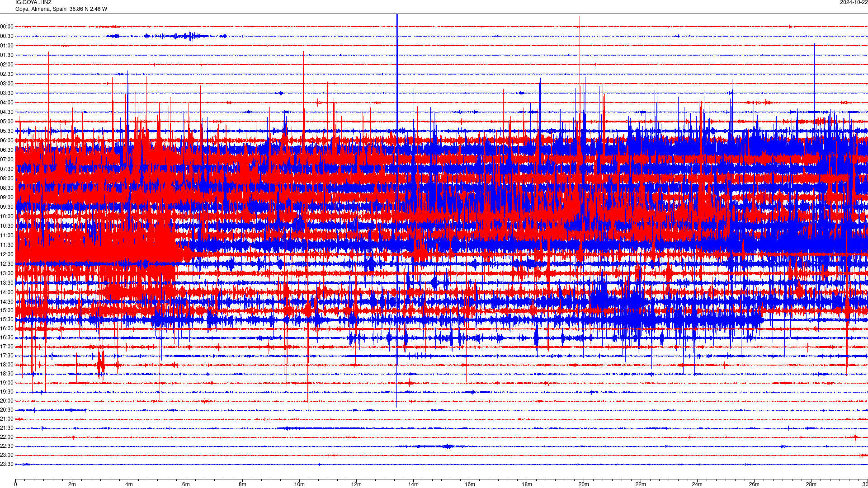Click the 14m tick on the time axis
The image size is (868, 488).
(x=413, y=484)
